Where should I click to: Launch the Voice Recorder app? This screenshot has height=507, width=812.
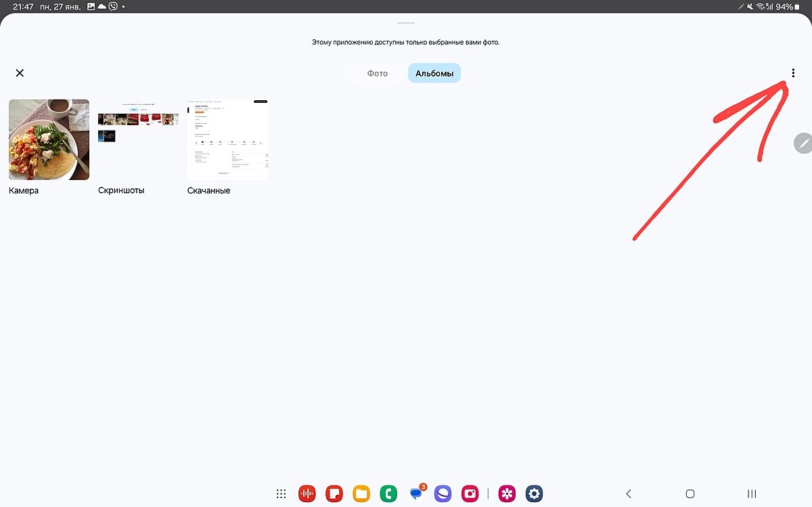308,494
